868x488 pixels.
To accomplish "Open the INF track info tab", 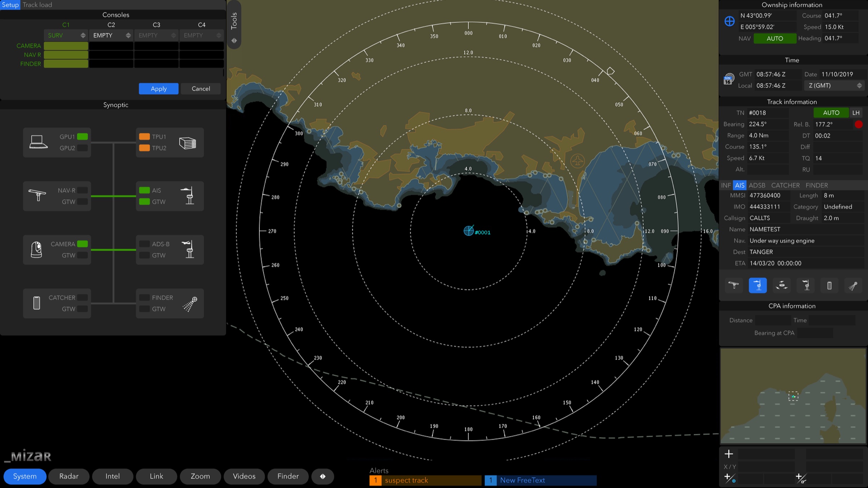I will point(726,185).
